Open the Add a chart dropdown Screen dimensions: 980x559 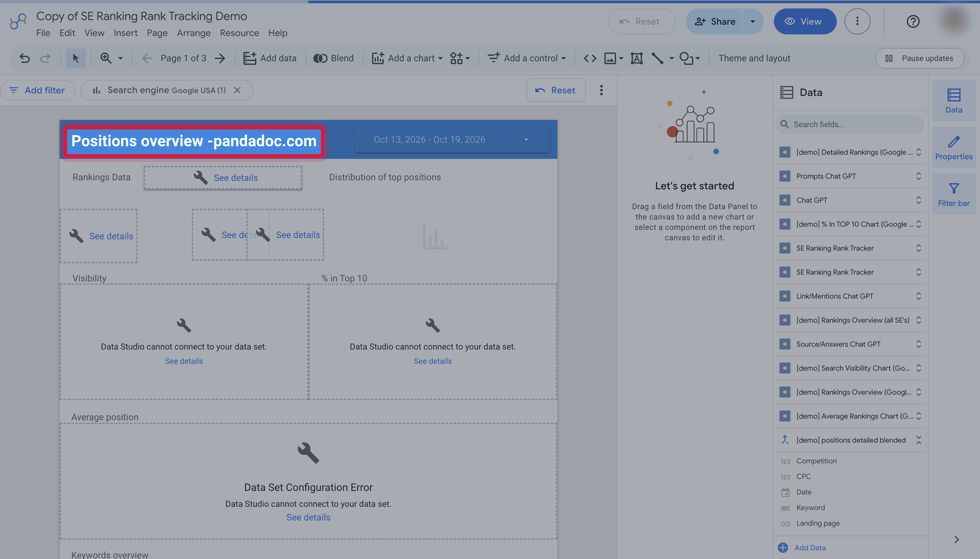tap(407, 58)
